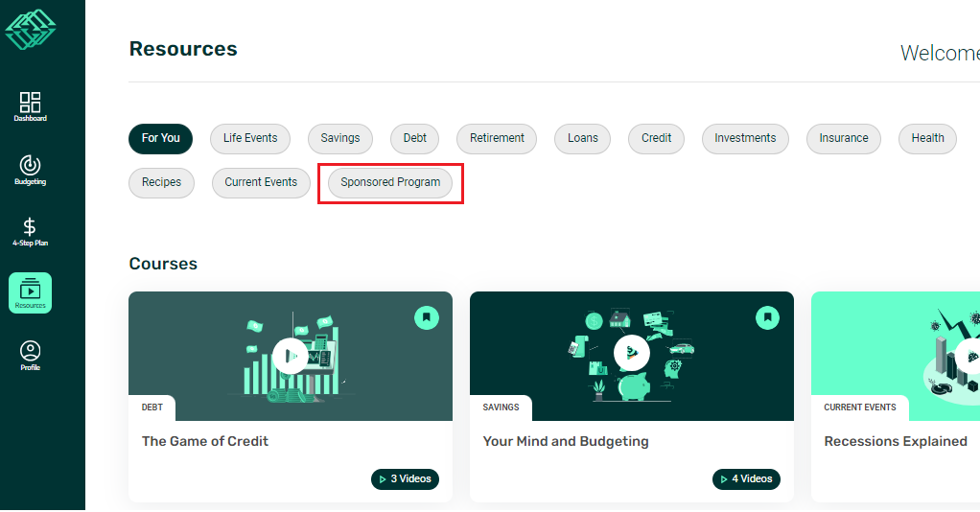
Task: Open the 3 Videos badge
Action: [x=405, y=478]
